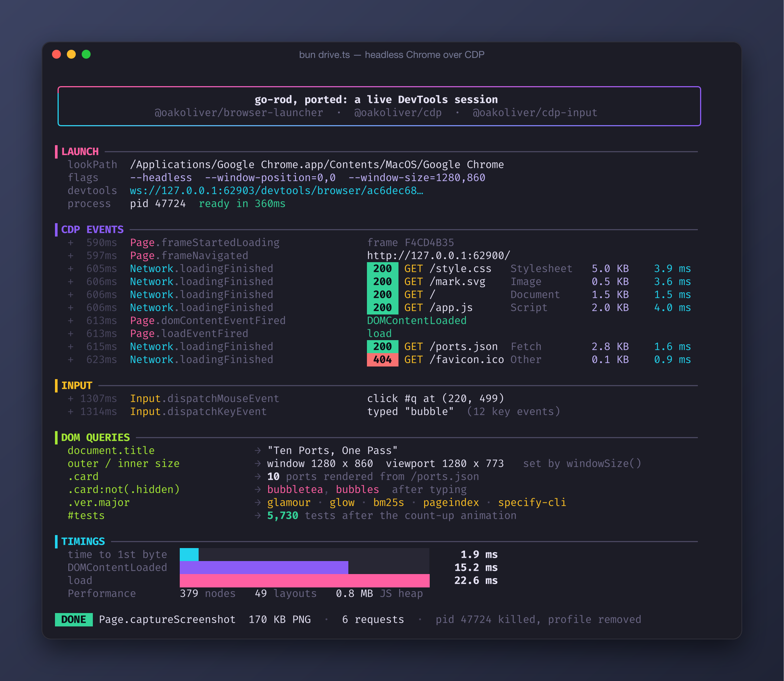Click '@oakoliver/cdp-input' in the banner

point(535,113)
